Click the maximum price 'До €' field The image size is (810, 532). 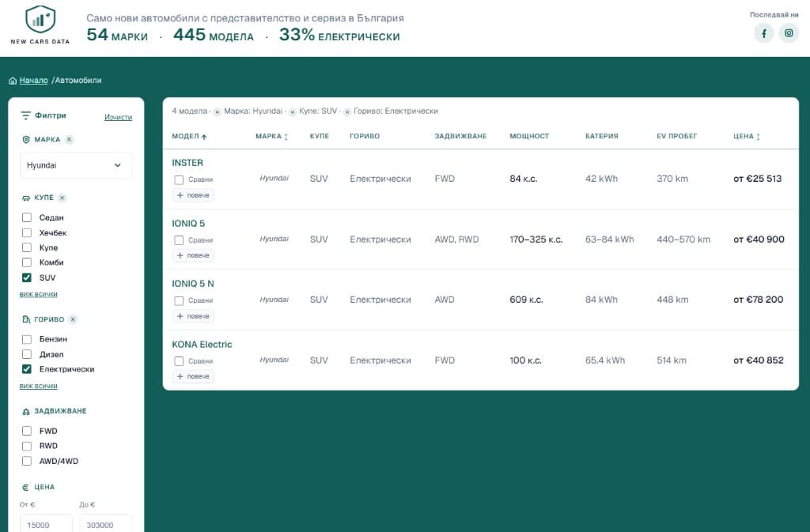106,524
